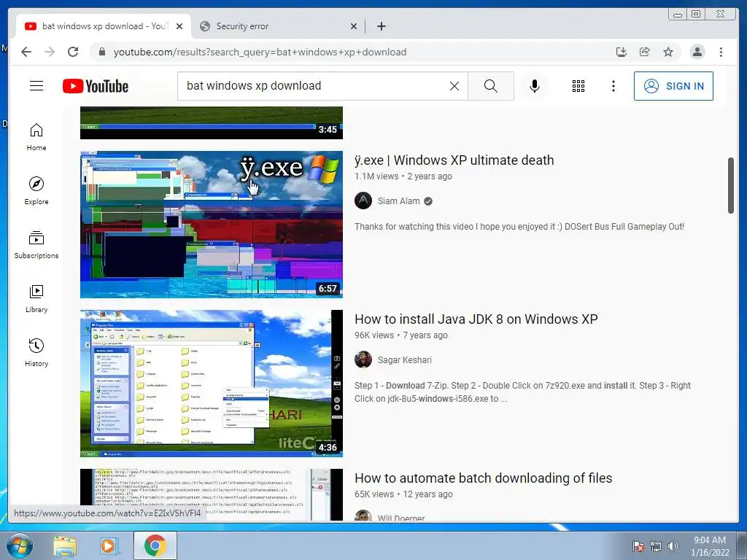Open the batch downloading video thumbnail
The width and height of the screenshot is (747, 560).
tap(212, 495)
